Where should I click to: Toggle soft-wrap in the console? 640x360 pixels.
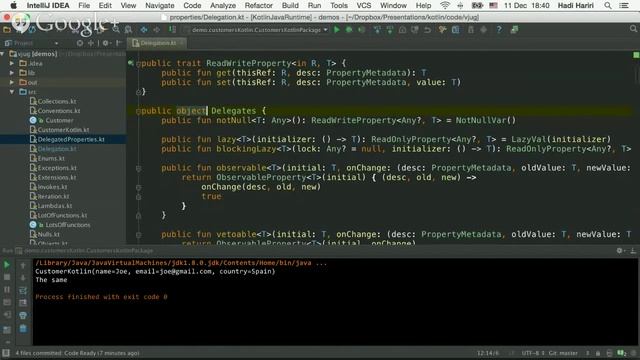23,290
